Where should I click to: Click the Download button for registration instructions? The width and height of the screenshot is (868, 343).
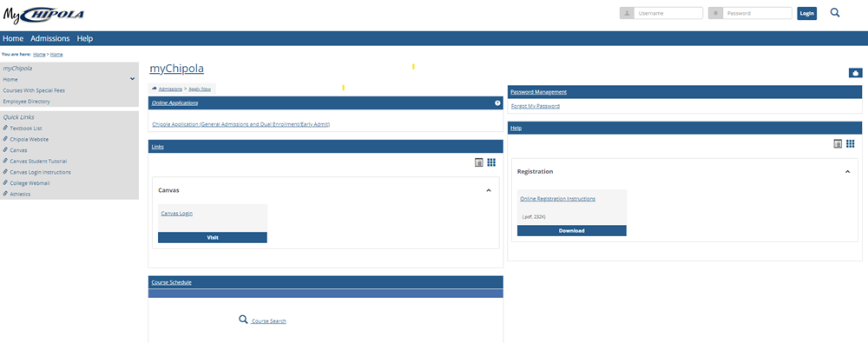point(572,230)
